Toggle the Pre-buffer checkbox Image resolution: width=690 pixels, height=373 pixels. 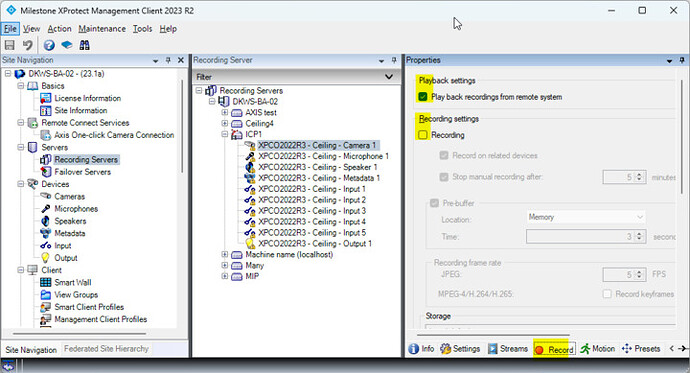434,203
